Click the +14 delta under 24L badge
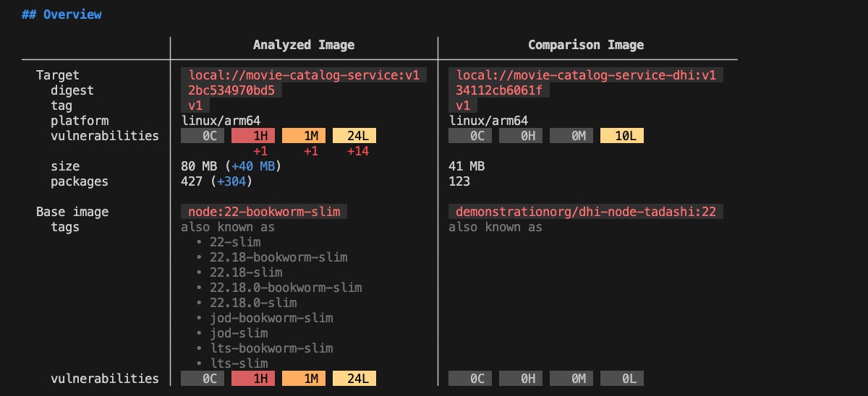This screenshot has width=868, height=396. coord(359,151)
